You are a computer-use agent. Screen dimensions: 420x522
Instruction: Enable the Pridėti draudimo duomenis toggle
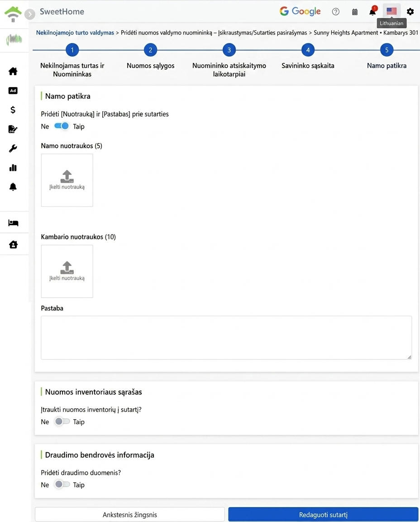[x=62, y=484]
